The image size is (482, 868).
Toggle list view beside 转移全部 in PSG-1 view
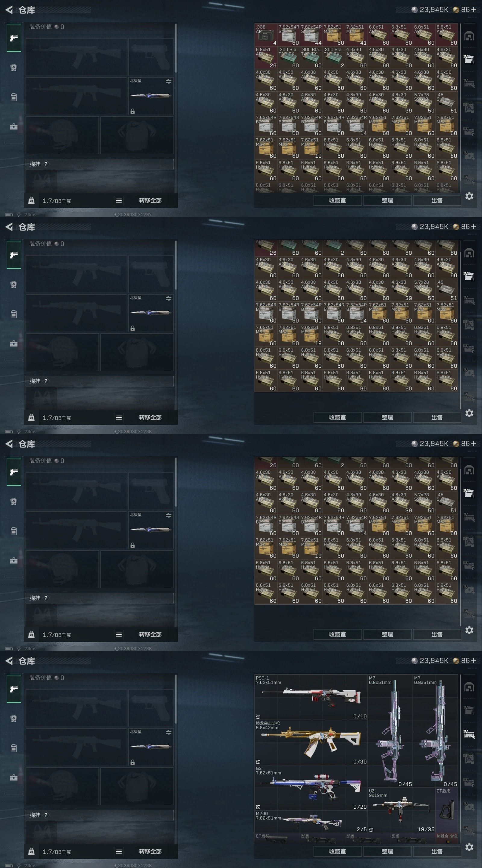[119, 851]
